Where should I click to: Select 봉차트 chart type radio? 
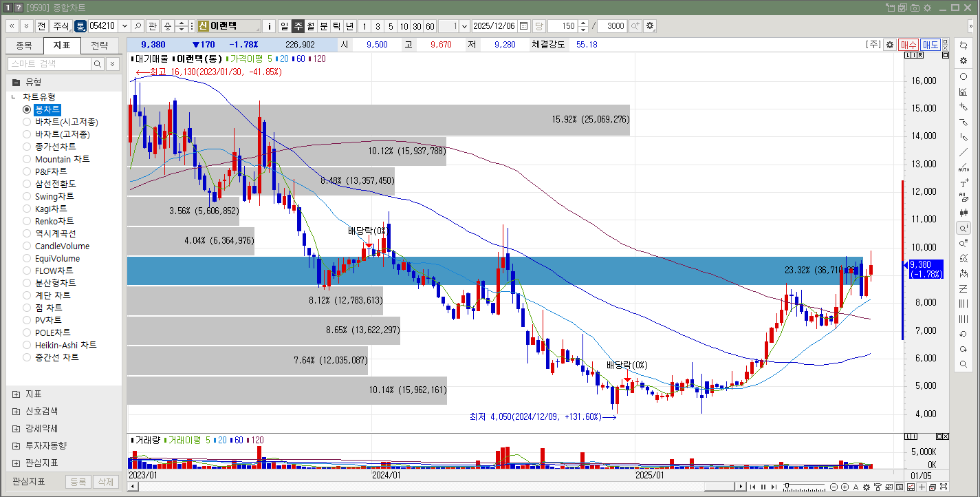(27, 109)
